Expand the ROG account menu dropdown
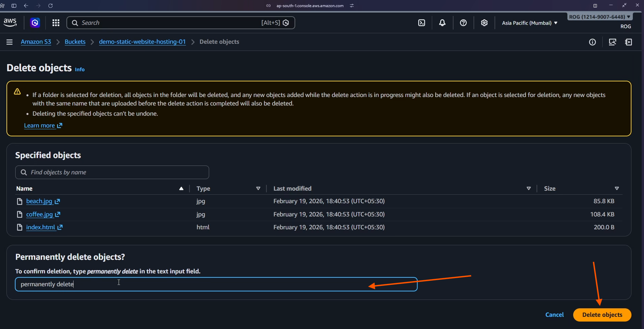 click(600, 17)
